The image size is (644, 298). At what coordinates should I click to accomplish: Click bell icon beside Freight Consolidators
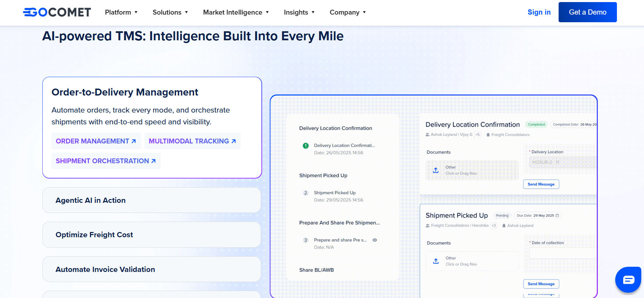click(488, 135)
